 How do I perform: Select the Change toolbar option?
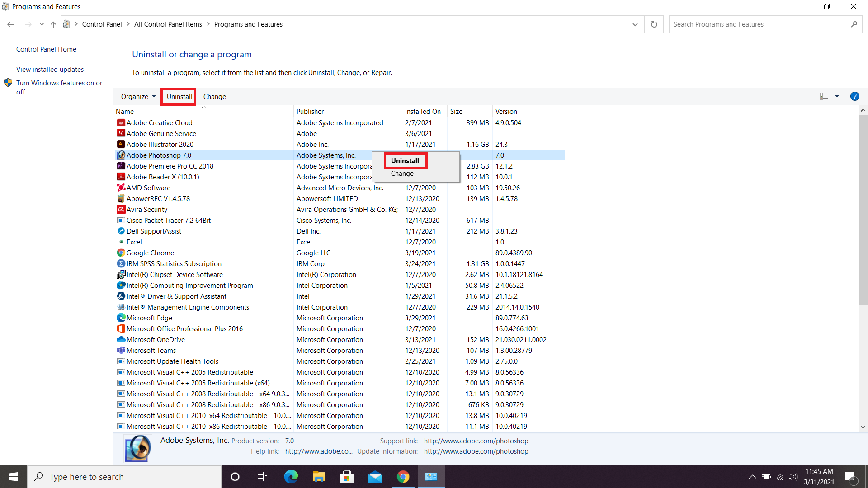[215, 96]
